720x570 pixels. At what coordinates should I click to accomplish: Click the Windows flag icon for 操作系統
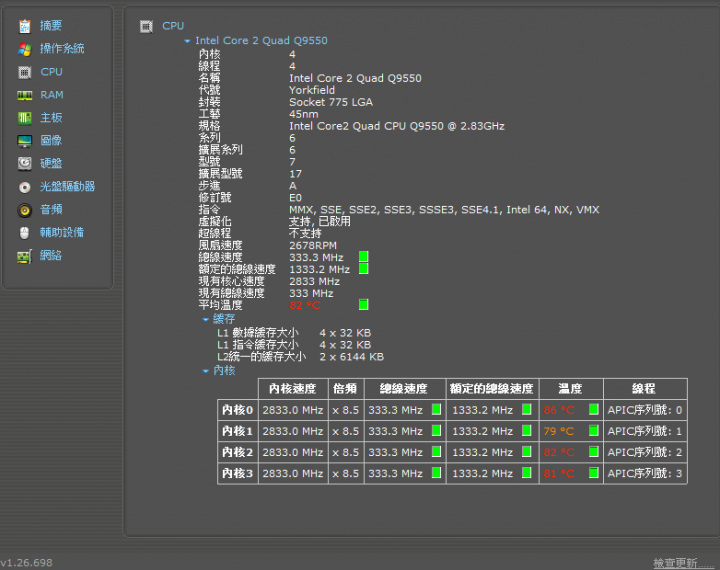pyautogui.click(x=25, y=49)
